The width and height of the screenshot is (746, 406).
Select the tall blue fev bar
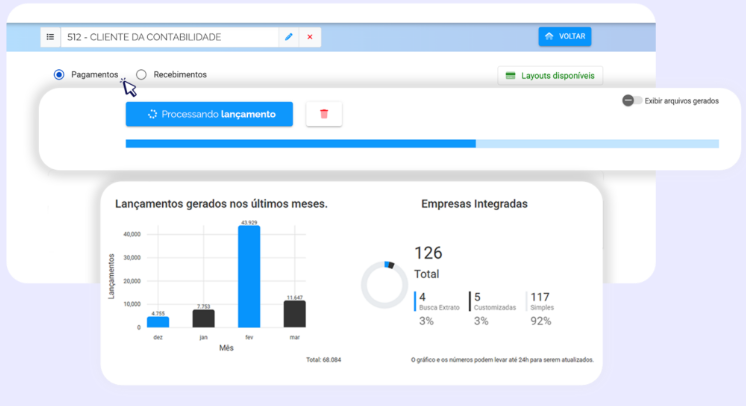249,276
